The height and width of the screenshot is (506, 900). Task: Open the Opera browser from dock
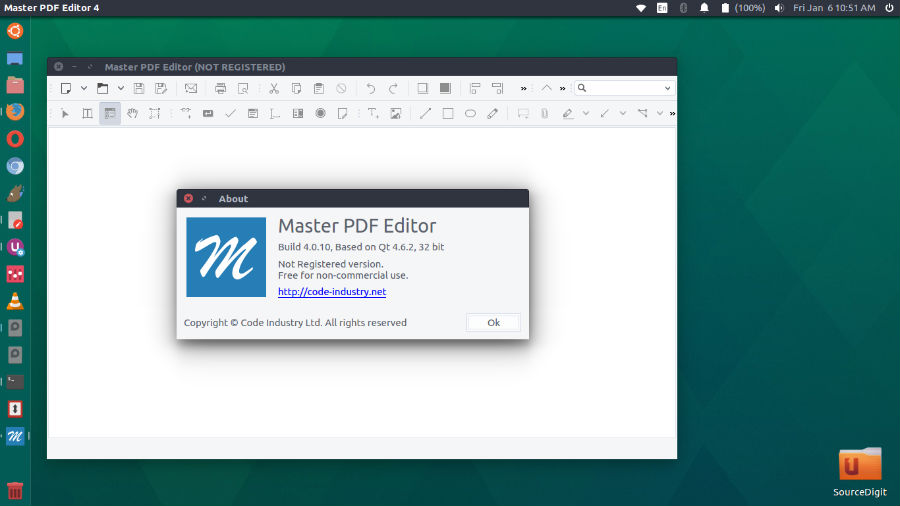[x=15, y=139]
